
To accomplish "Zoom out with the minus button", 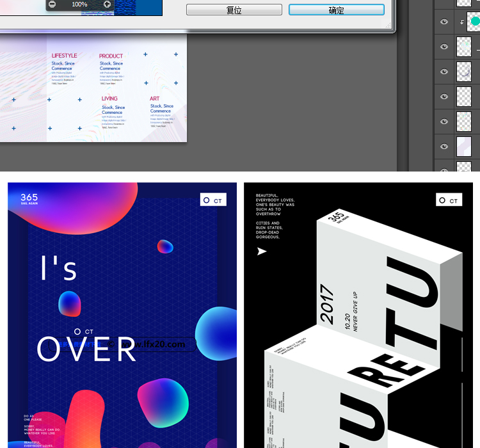I will [x=52, y=4].
